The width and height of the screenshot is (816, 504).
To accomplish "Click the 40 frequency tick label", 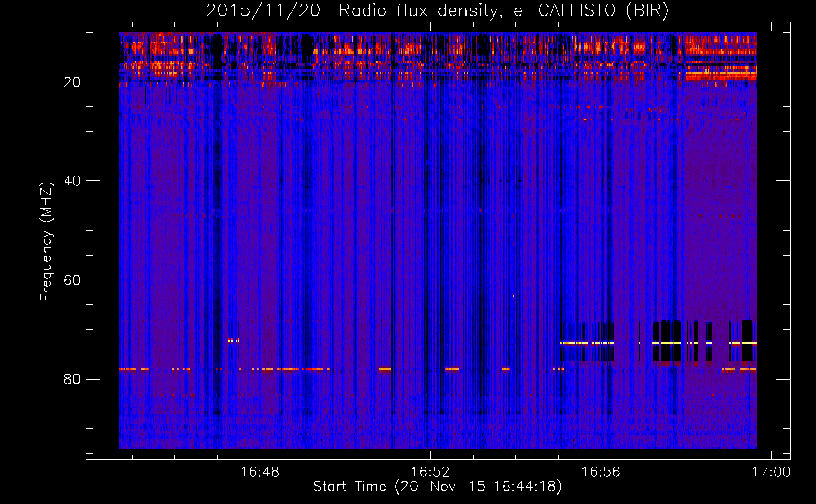I will [72, 181].
